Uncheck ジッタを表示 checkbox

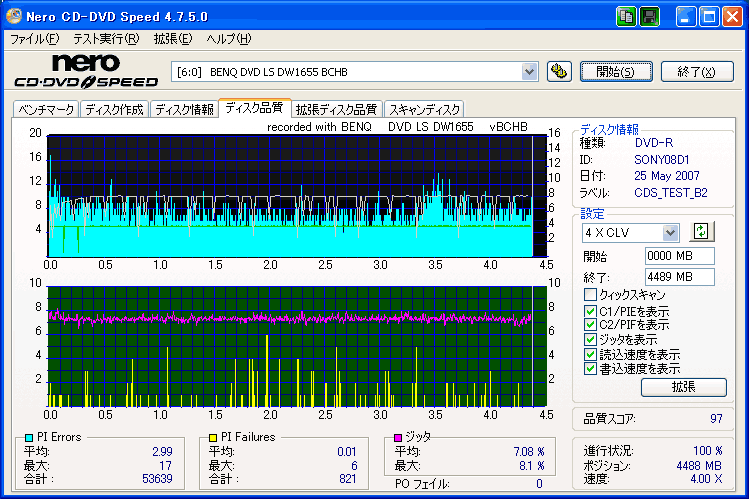(x=590, y=340)
